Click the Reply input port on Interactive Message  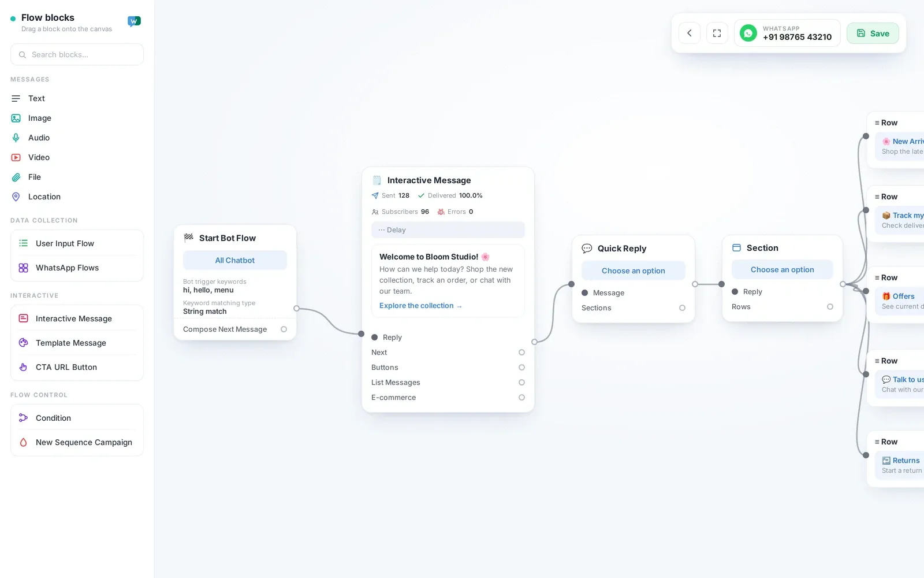click(374, 338)
